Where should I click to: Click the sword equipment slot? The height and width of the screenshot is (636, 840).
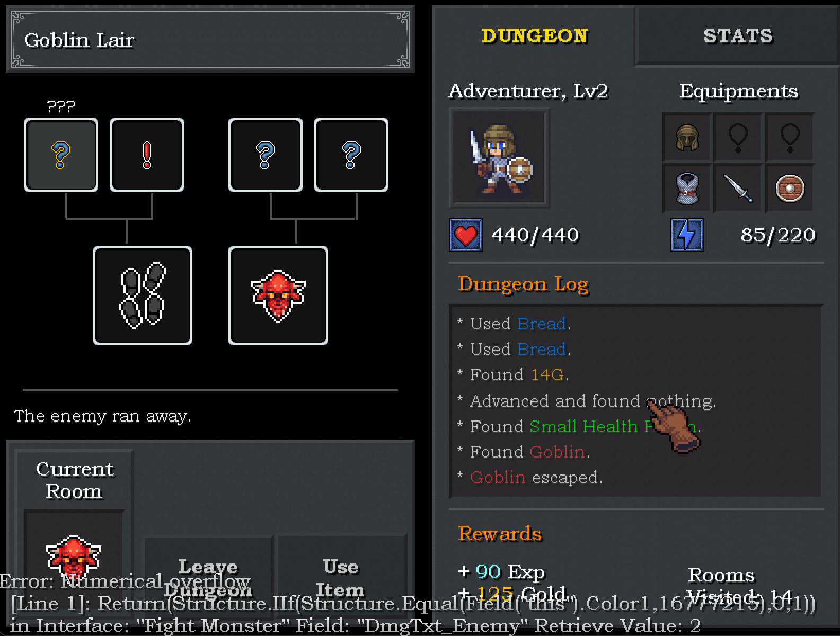pos(738,189)
